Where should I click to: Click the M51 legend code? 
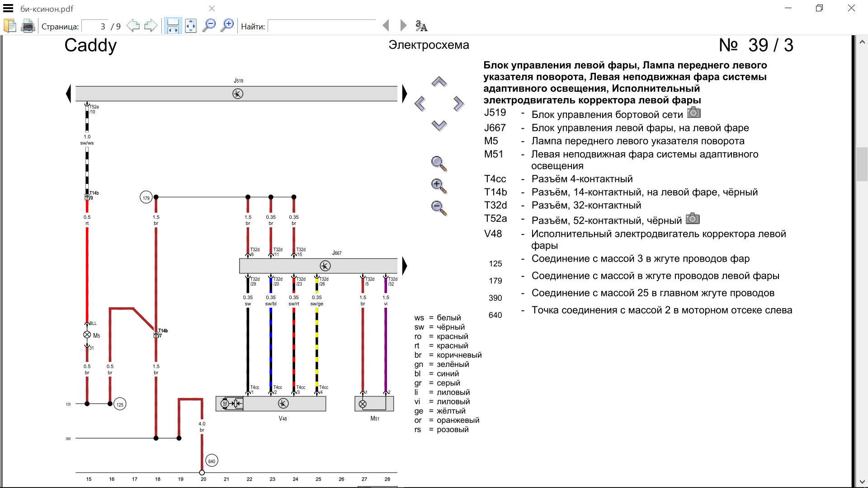pyautogui.click(x=494, y=154)
